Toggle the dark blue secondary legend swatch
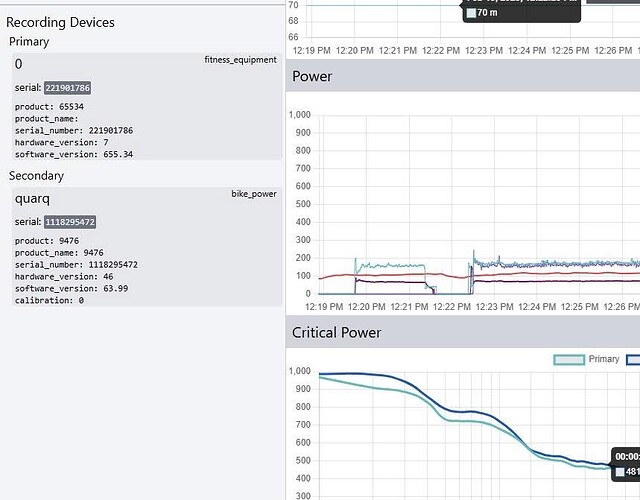The height and width of the screenshot is (500, 640). click(633, 360)
